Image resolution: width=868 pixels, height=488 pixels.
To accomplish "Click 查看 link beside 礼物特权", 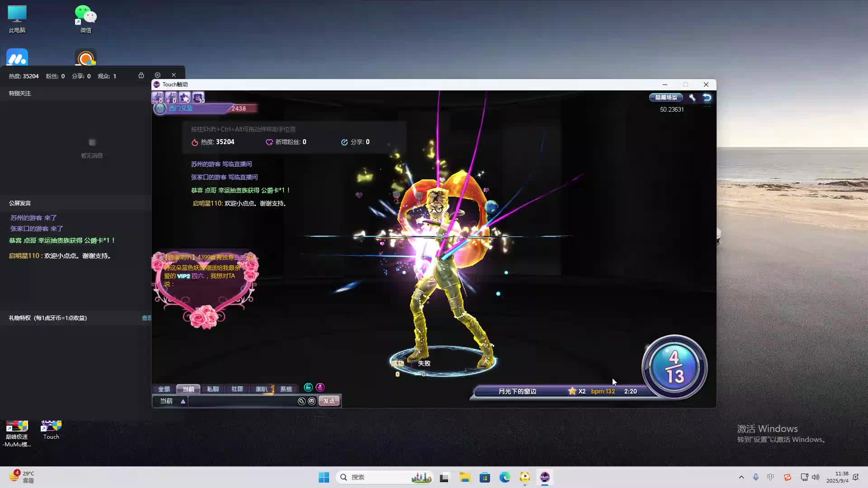I will pyautogui.click(x=146, y=318).
